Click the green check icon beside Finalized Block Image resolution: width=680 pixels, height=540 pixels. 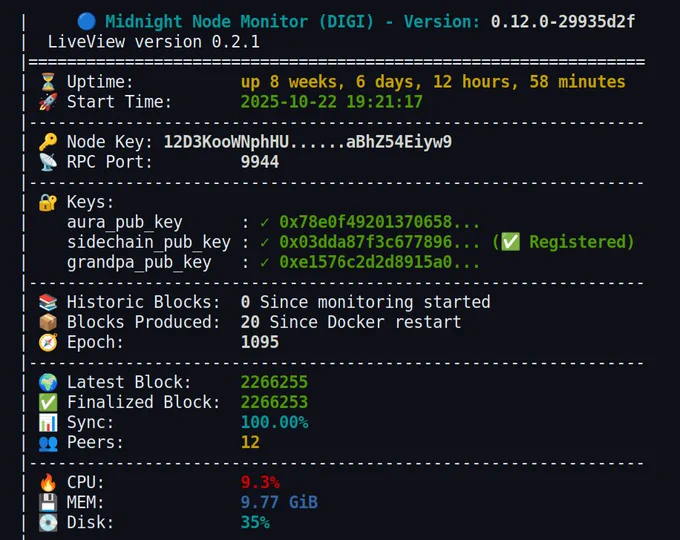48,402
